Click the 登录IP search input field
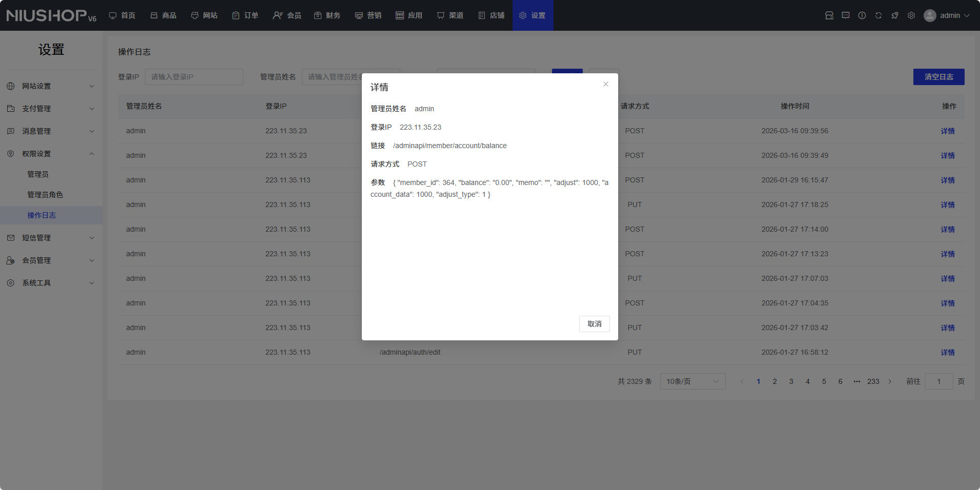980x490 pixels. click(194, 77)
